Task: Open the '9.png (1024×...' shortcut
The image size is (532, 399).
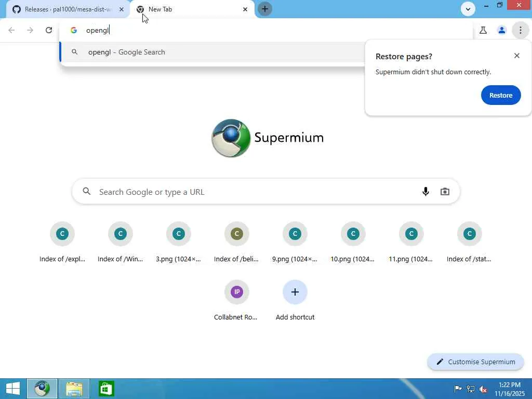Action: 295,242
